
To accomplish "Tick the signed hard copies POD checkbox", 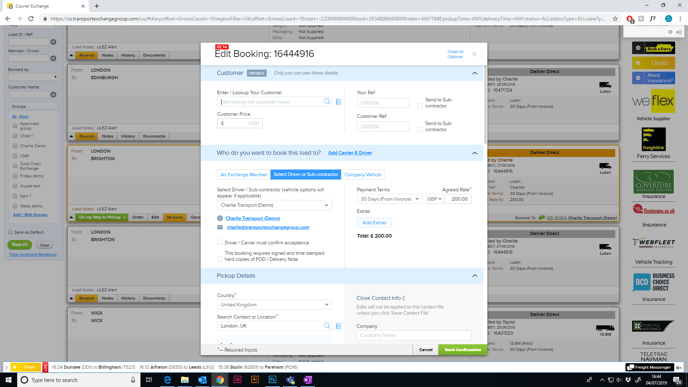I will pos(220,259).
